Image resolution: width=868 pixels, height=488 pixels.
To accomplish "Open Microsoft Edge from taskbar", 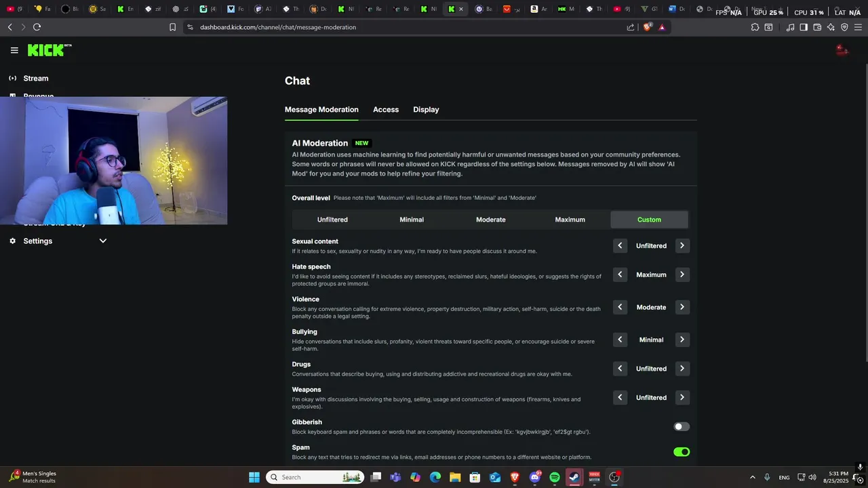I will point(435,477).
